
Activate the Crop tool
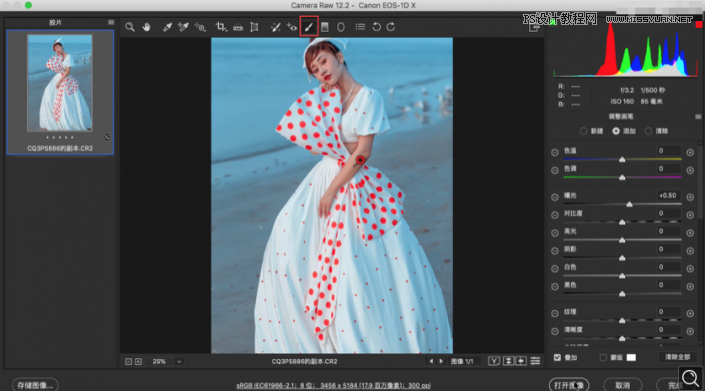(220, 27)
